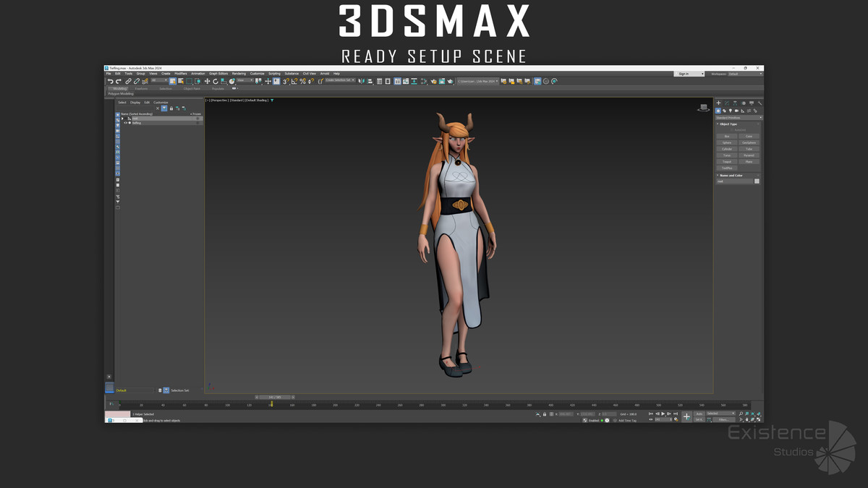Activate the Select and Link chain tool
Viewport: 868px width, 488px height.
pyautogui.click(x=128, y=81)
